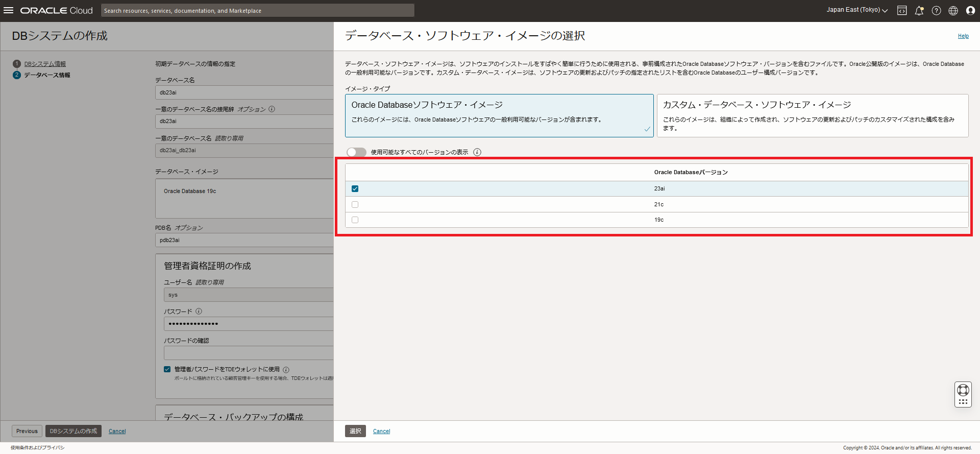Open 使用条件およびプライバシ footer link

point(38,448)
